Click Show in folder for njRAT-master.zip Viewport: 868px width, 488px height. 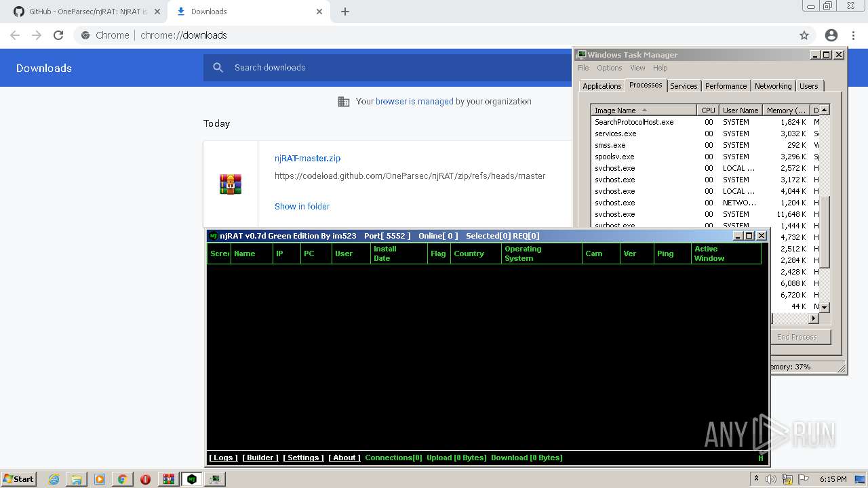[302, 206]
